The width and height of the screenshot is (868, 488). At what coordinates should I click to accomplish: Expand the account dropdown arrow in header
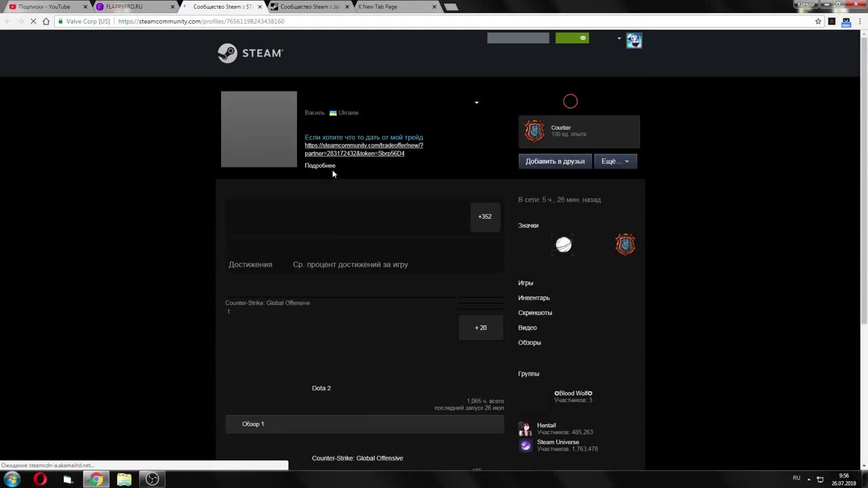coord(619,39)
